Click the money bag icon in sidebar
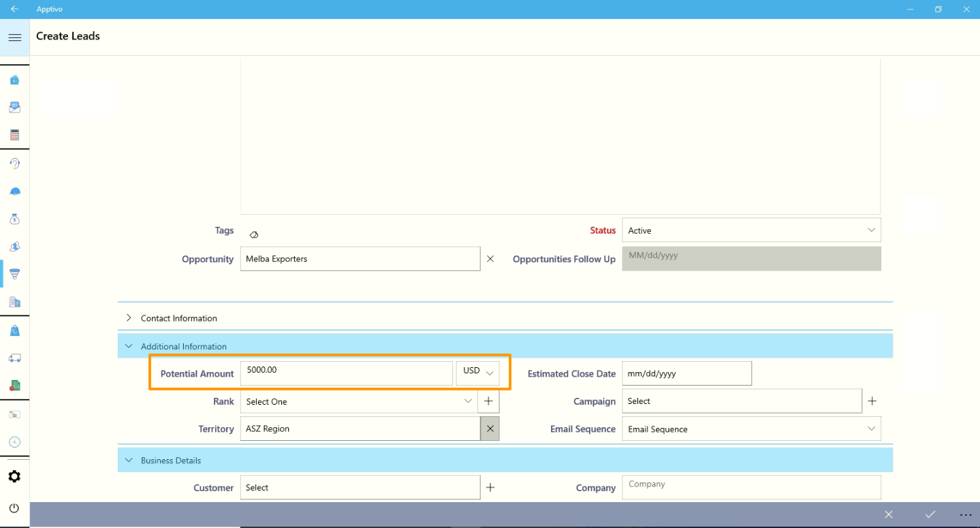 [x=14, y=219]
